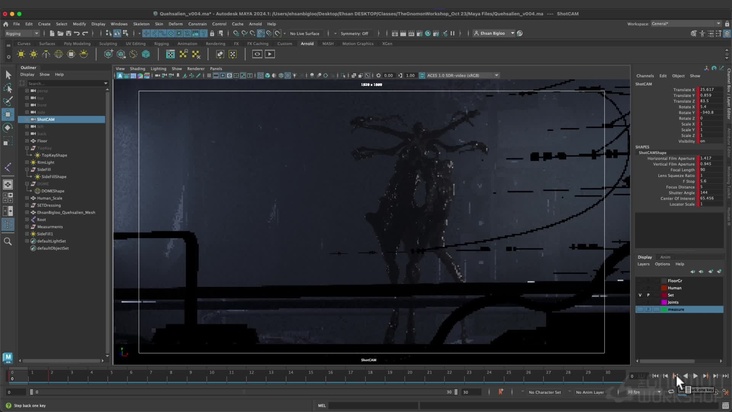
Task: Click No Live Surface field
Action: pyautogui.click(x=304, y=33)
